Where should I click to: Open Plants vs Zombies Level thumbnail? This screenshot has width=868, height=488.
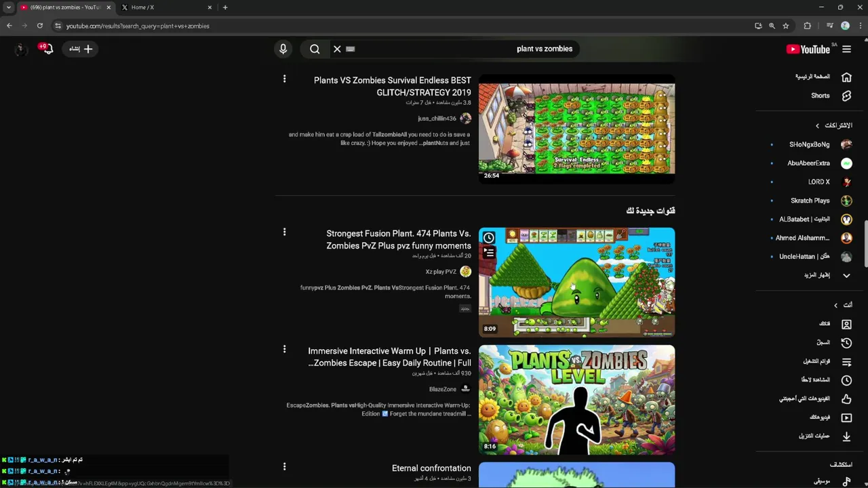point(576,400)
